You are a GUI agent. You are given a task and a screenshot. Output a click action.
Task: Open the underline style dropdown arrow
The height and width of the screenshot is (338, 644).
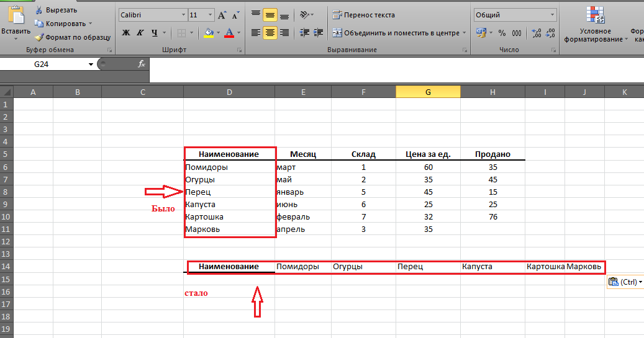tap(165, 32)
